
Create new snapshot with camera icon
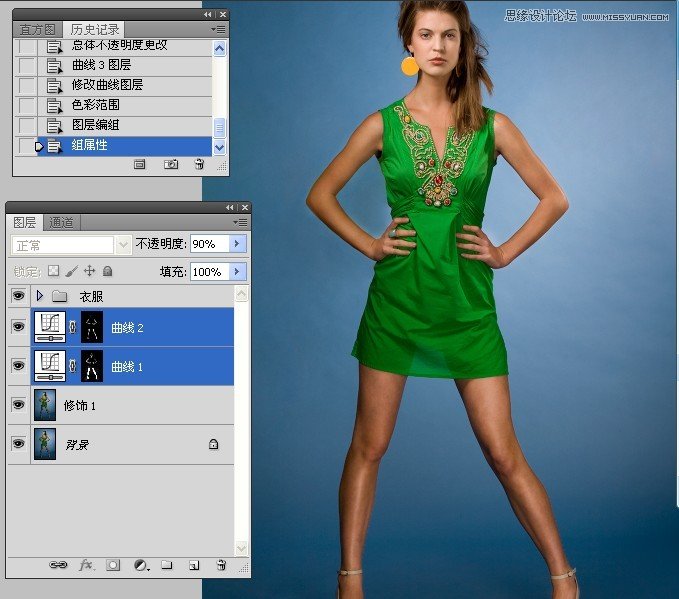click(172, 163)
